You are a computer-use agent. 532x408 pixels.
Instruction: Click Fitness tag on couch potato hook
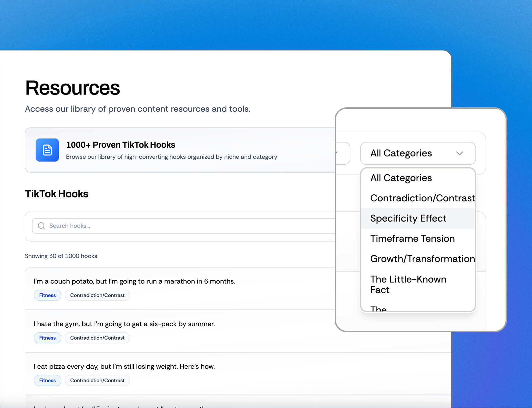[48, 295]
